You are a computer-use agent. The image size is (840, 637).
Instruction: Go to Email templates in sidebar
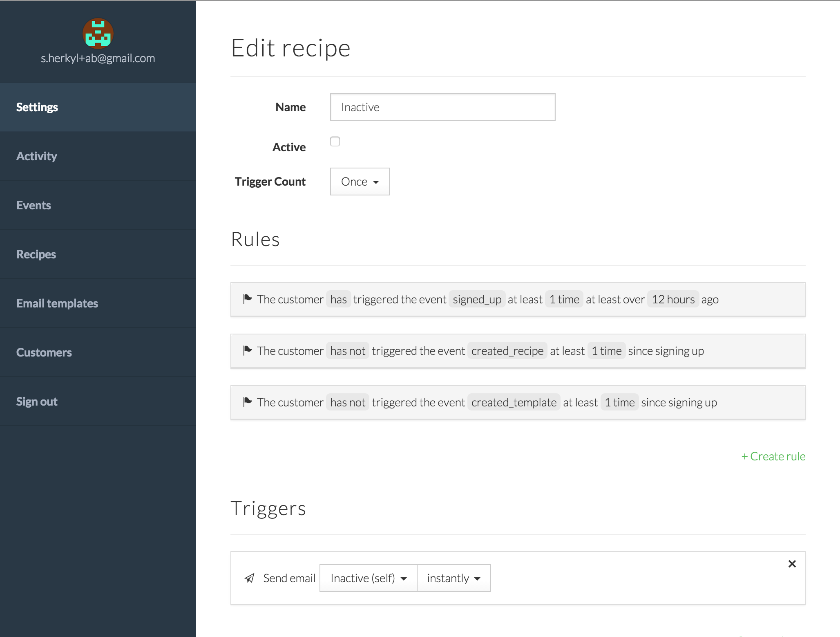[57, 303]
